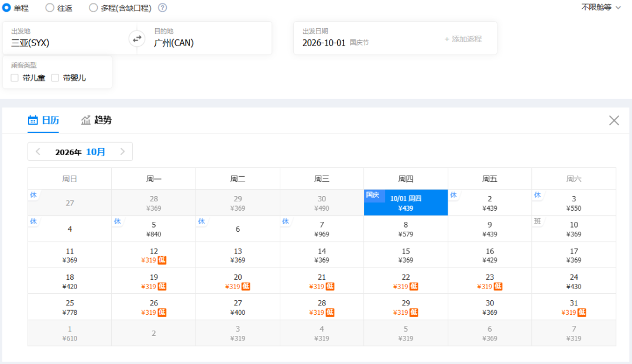The image size is (632, 364).
Task: Choose October 2 priced ¥439
Action: pyautogui.click(x=490, y=202)
